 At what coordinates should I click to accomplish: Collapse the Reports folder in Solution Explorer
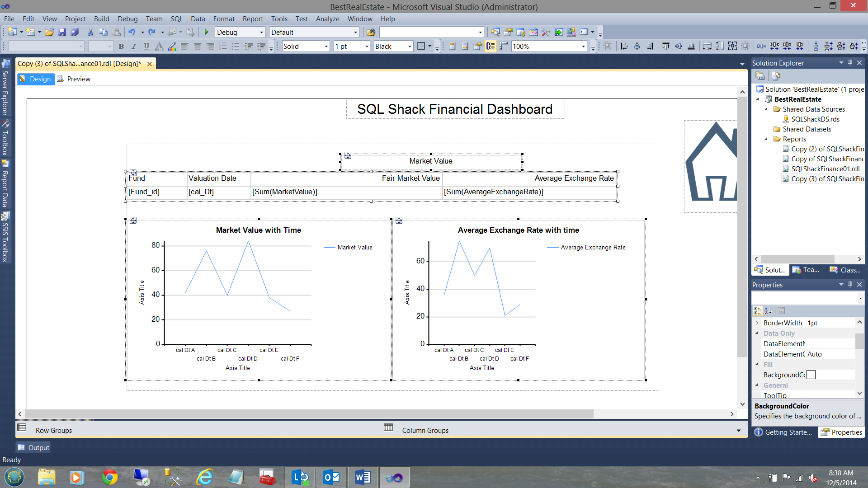point(766,139)
